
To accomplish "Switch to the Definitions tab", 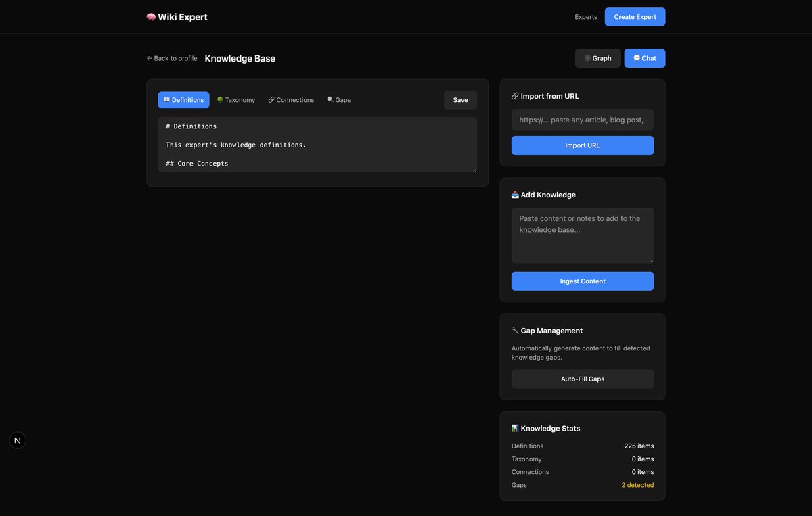I will pyautogui.click(x=184, y=100).
